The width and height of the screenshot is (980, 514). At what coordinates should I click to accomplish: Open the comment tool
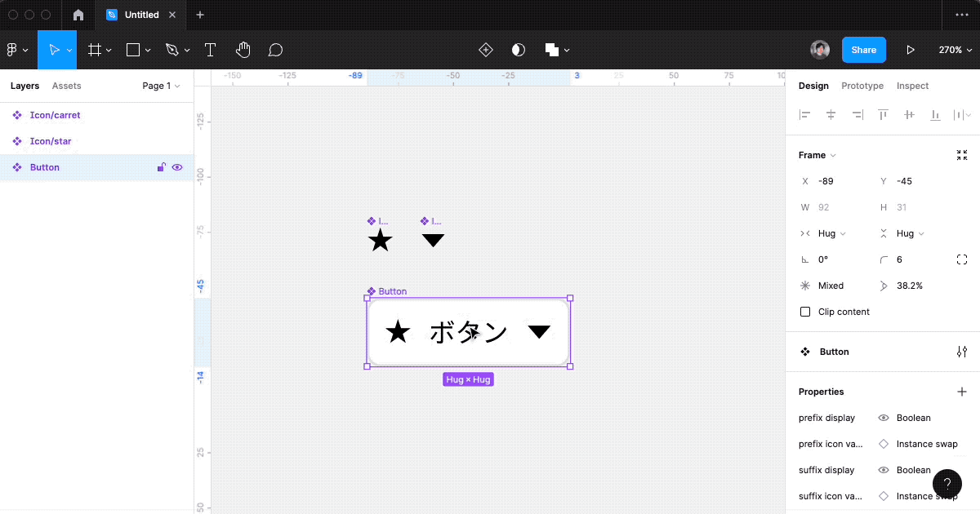coord(275,50)
